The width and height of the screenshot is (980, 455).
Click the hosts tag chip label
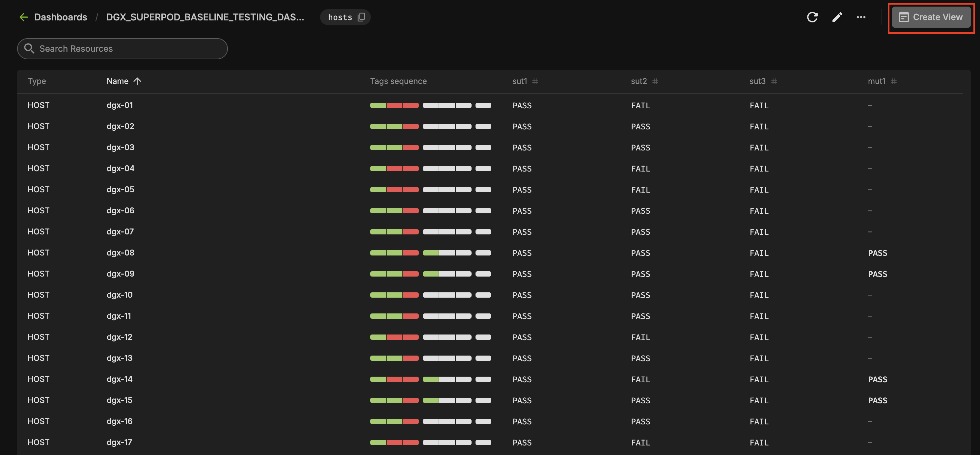[340, 17]
